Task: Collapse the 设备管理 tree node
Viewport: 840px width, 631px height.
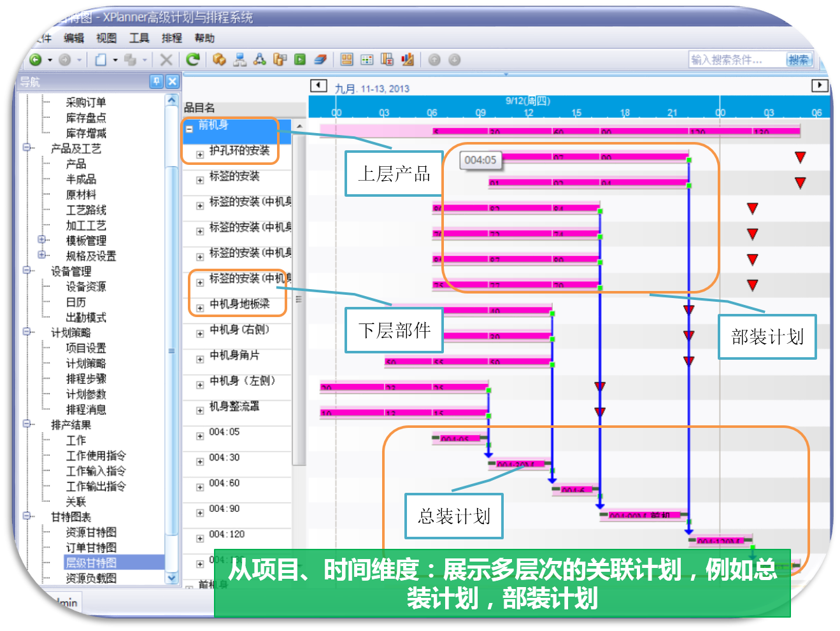Action: [x=27, y=270]
